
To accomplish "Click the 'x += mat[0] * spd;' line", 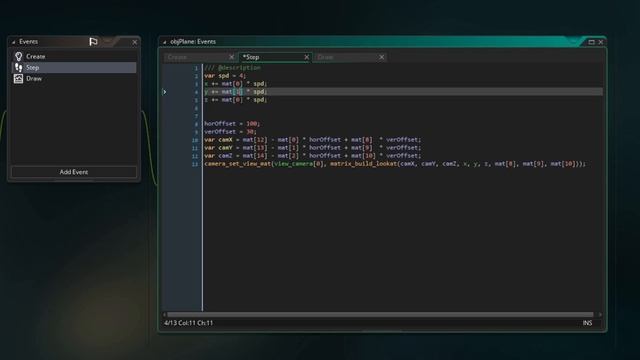I will pyautogui.click(x=236, y=84).
